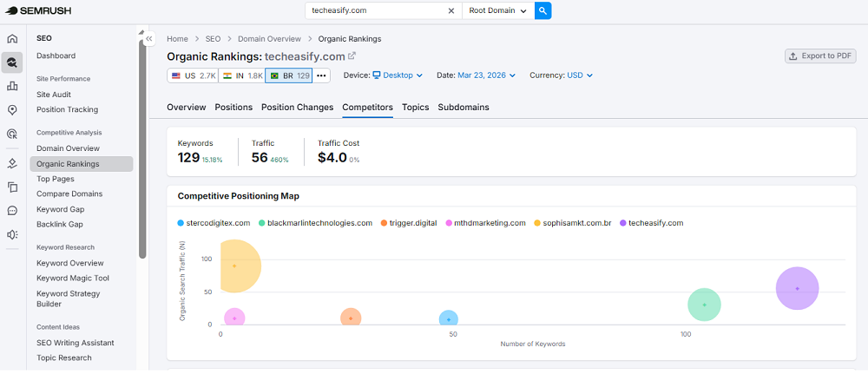Screen dimensions: 868x374
Task: Toggle blackmarlintechnologies.com legend item
Action: tap(315, 223)
